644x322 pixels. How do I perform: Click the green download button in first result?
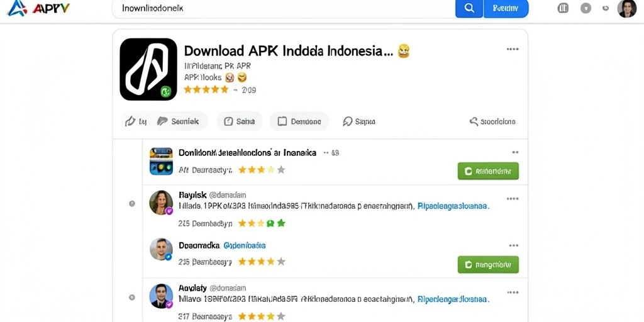pyautogui.click(x=488, y=171)
